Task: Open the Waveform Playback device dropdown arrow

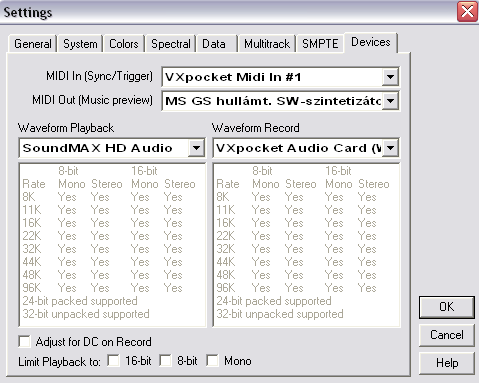Action: [196, 148]
